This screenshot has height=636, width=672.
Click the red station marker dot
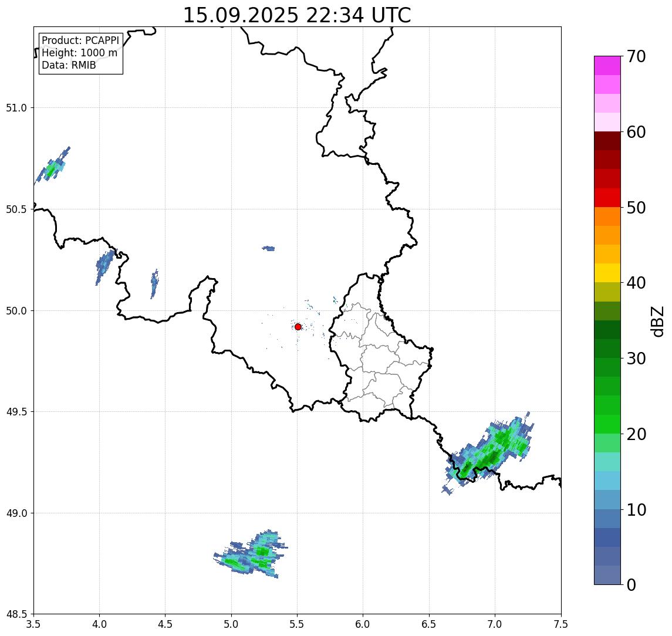[x=298, y=327]
